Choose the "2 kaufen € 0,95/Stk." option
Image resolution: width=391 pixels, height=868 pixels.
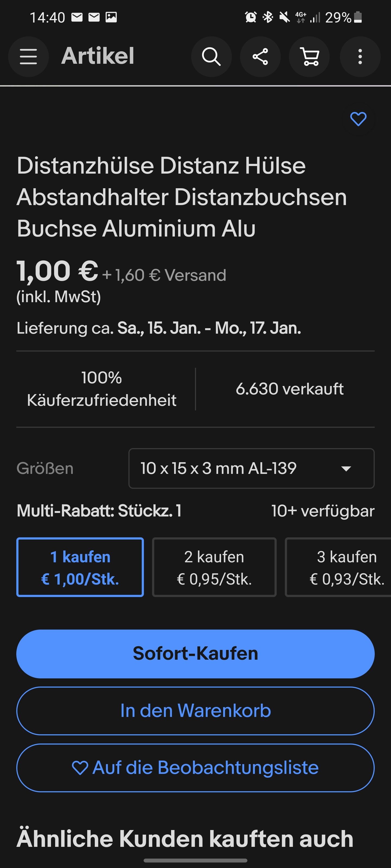[x=214, y=567]
